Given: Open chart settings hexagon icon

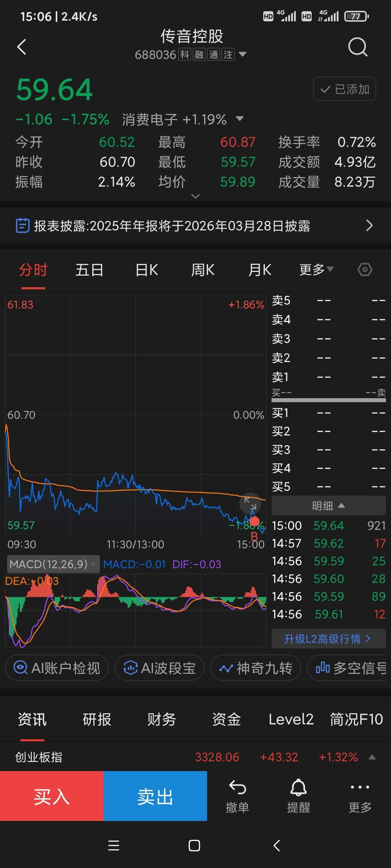Looking at the screenshot, I should [x=365, y=269].
